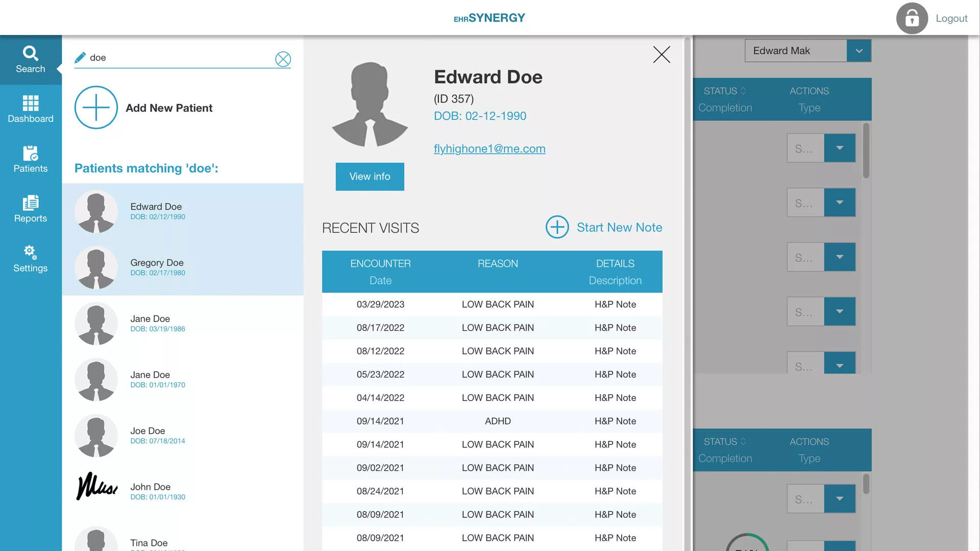Screen dimensions: 980x551
Task: Open Reports from the sidebar
Action: 31,209
